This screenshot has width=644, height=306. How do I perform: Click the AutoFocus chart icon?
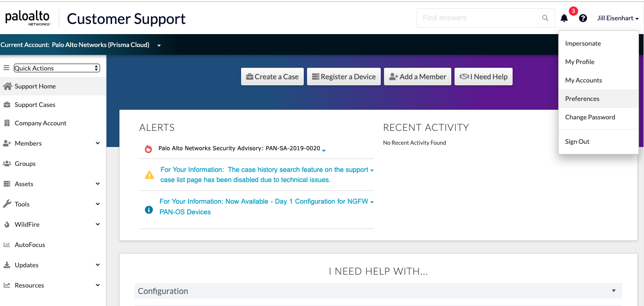click(x=6, y=244)
